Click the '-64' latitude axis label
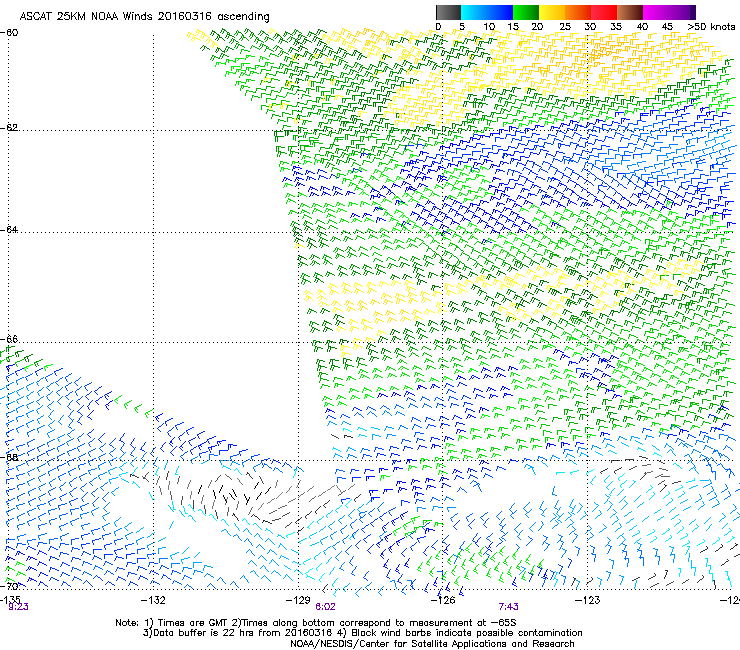Screen dimensions: 740x650 pyautogui.click(x=9, y=230)
